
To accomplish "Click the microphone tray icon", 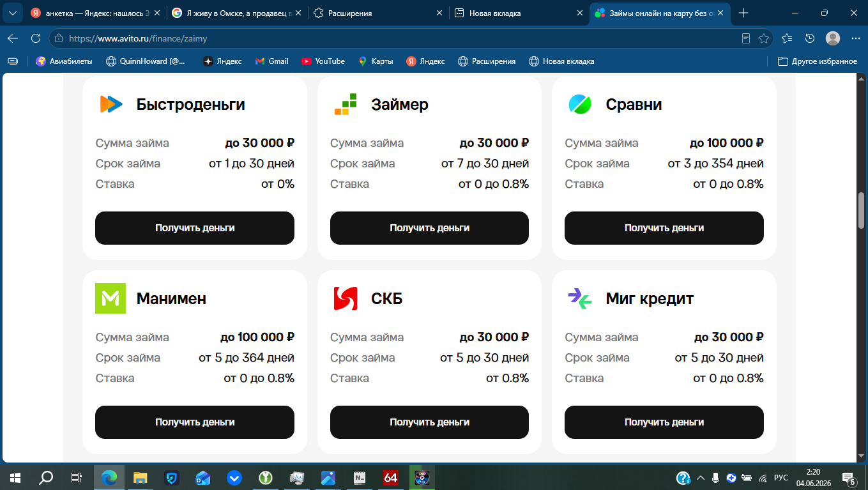I will pyautogui.click(x=716, y=477).
